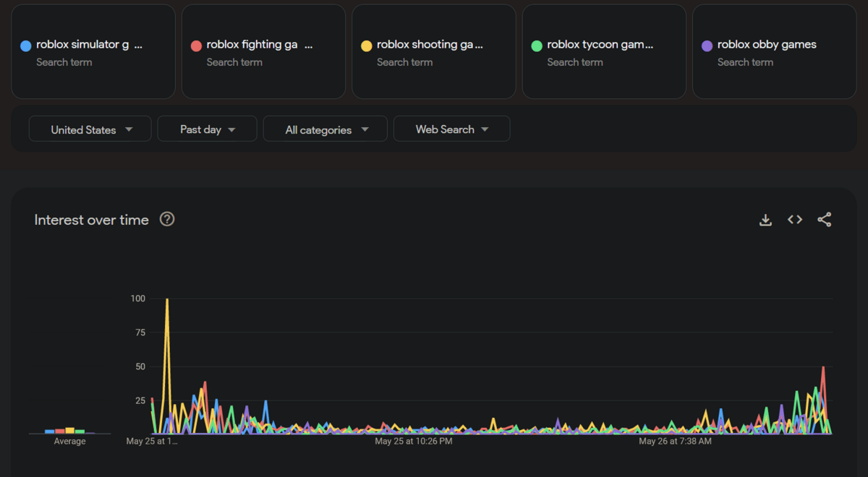Edit the roblox shooting search term card
Viewport: 868px width, 477px height.
pyautogui.click(x=434, y=52)
